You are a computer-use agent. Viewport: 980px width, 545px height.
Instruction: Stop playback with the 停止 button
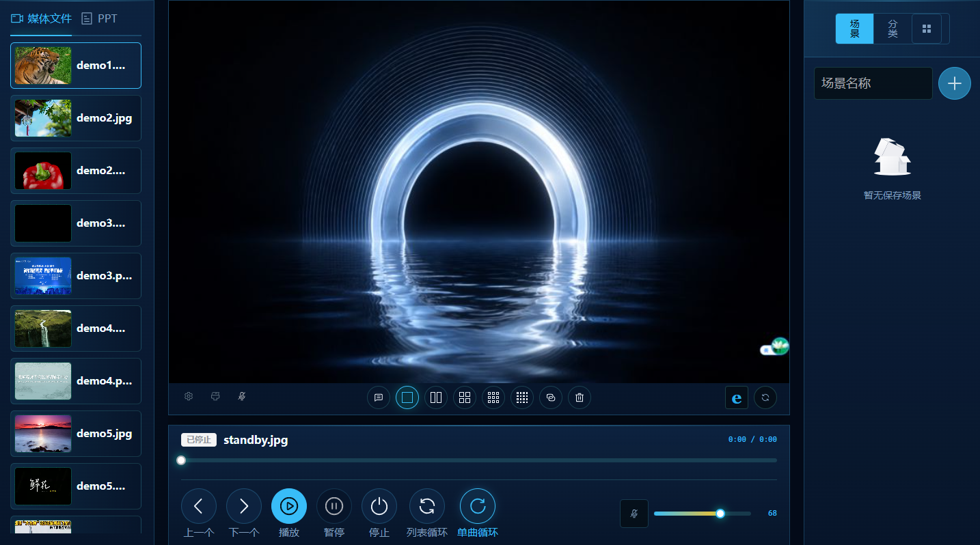379,506
